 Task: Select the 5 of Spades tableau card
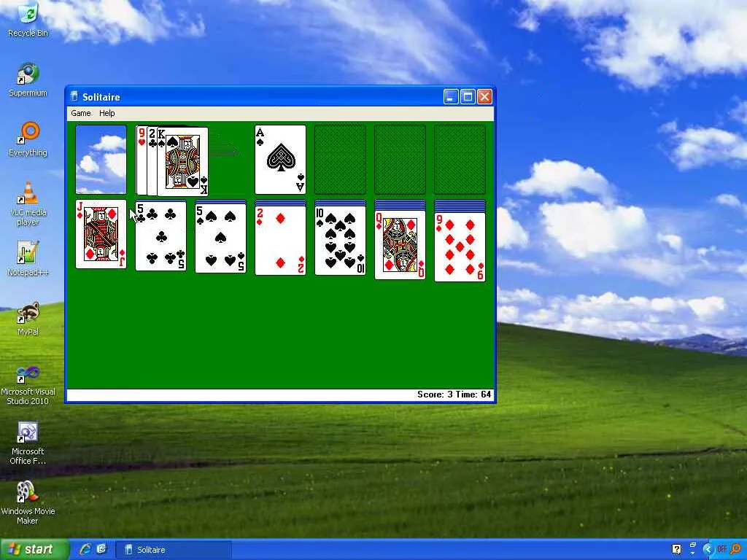[220, 238]
